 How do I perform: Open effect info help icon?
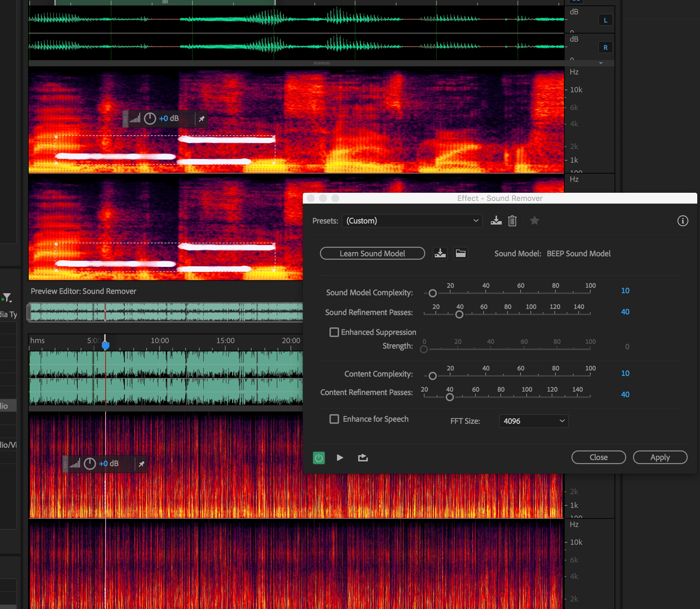point(683,221)
